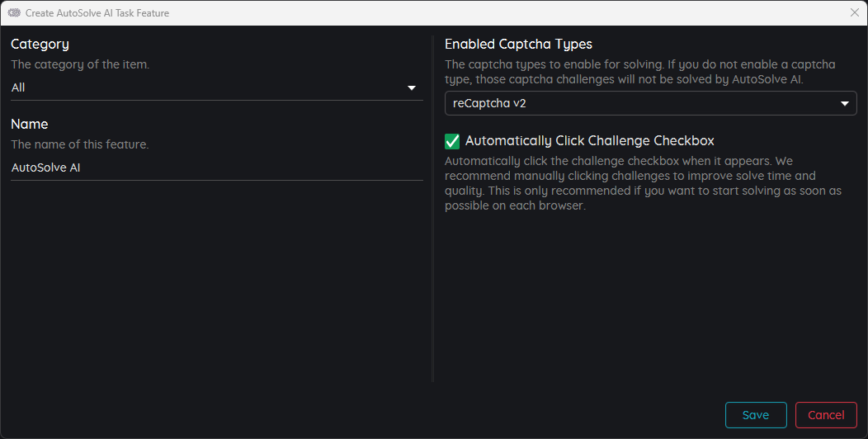Click the Enabled Captcha Types heading
Image resolution: width=868 pixels, height=439 pixels.
(x=518, y=45)
